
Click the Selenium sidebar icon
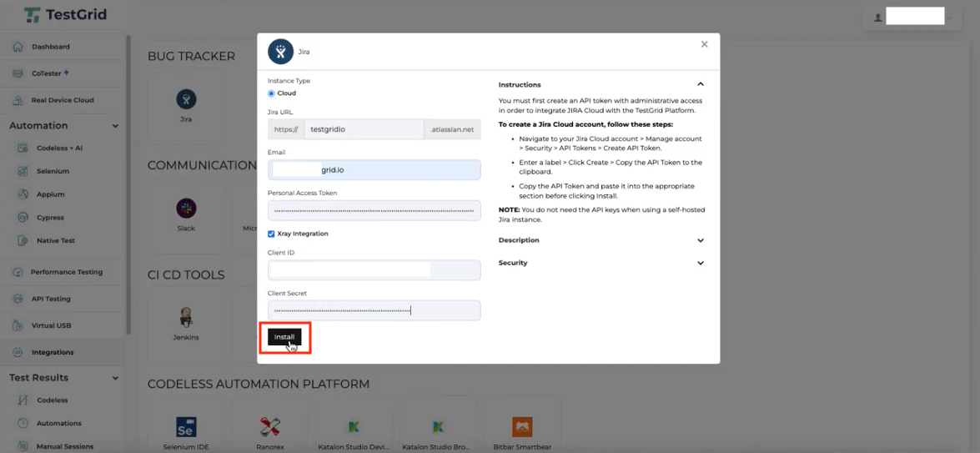pos(23,171)
